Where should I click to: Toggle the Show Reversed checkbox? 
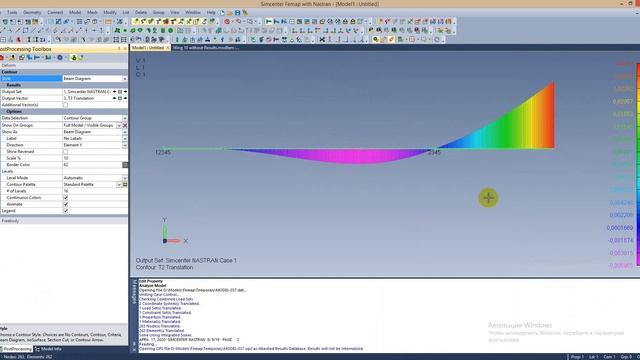pyautogui.click(x=65, y=151)
